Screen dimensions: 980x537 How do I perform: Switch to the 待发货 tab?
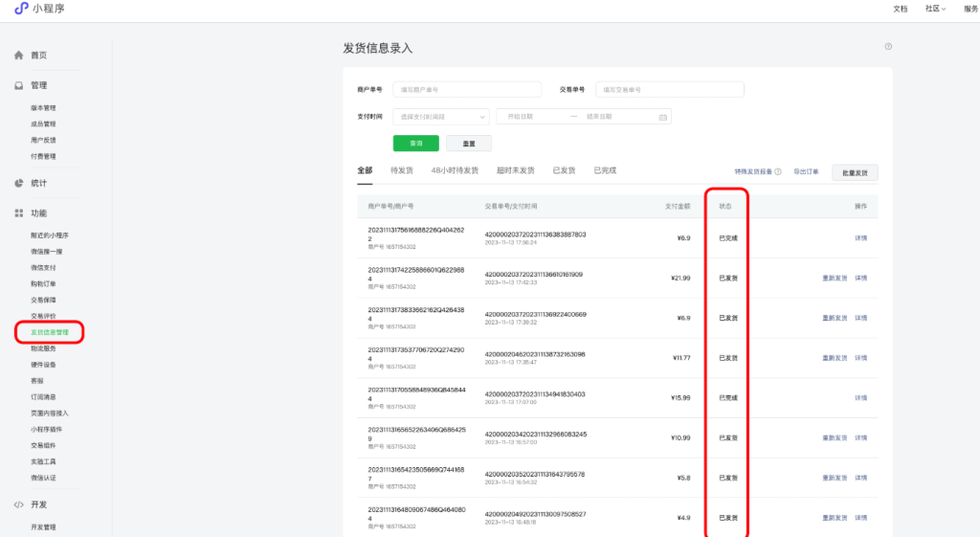coord(402,170)
